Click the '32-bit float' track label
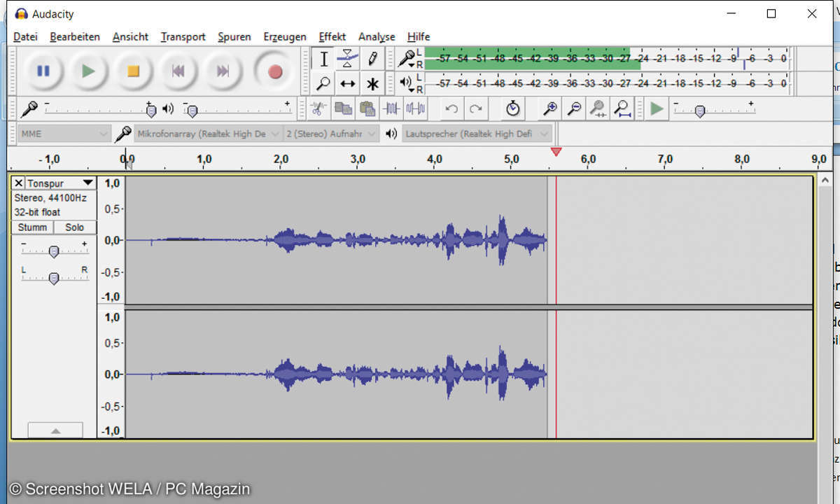Screen dimensions: 840x504 click(x=37, y=212)
